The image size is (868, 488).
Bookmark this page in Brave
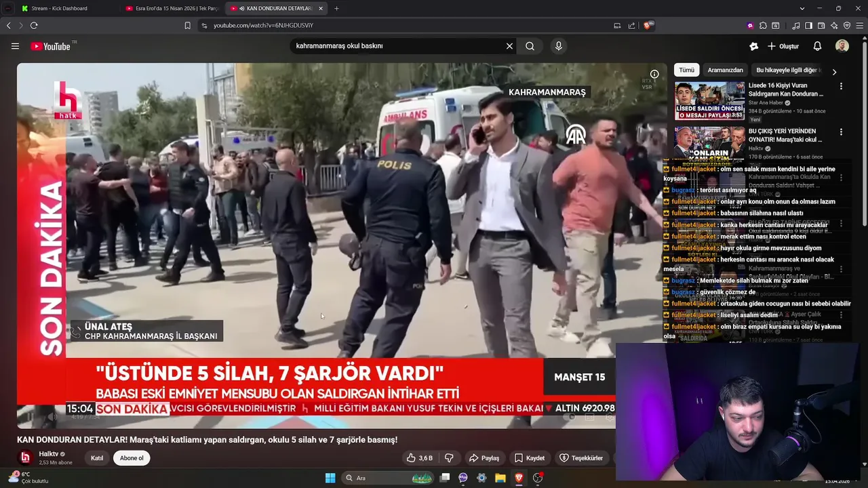click(188, 25)
